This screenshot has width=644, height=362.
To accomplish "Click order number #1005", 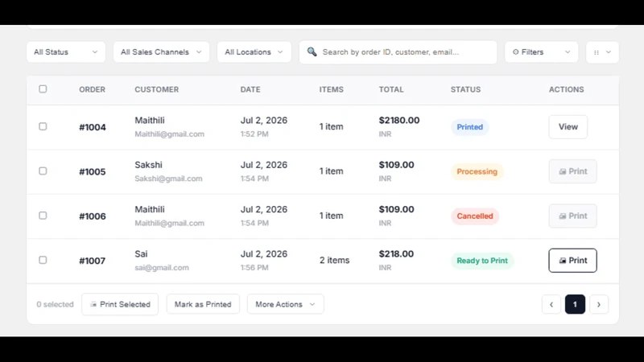I will pos(93,171).
